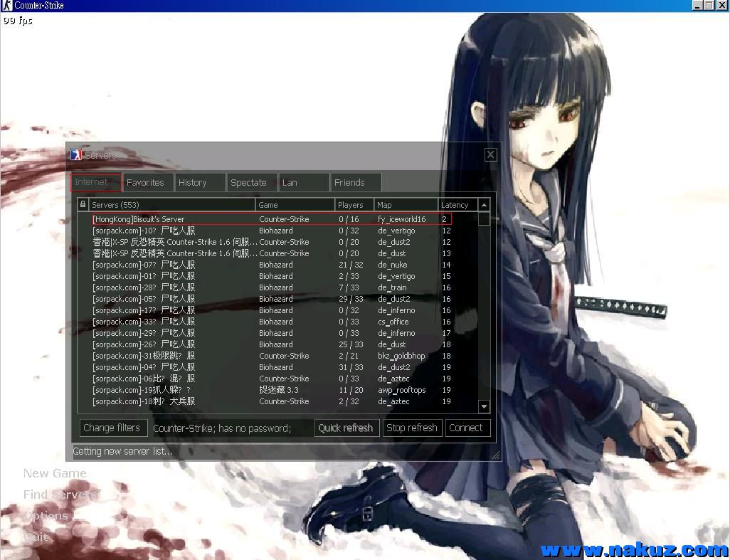Choose Find Servers in main menu
Viewport: 730px width, 560px height.
pyautogui.click(x=60, y=495)
